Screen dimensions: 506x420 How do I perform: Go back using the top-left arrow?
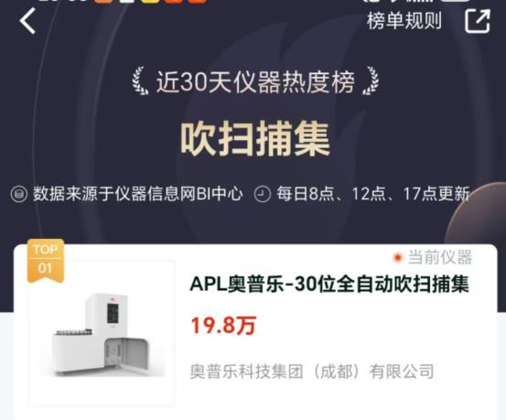click(27, 21)
